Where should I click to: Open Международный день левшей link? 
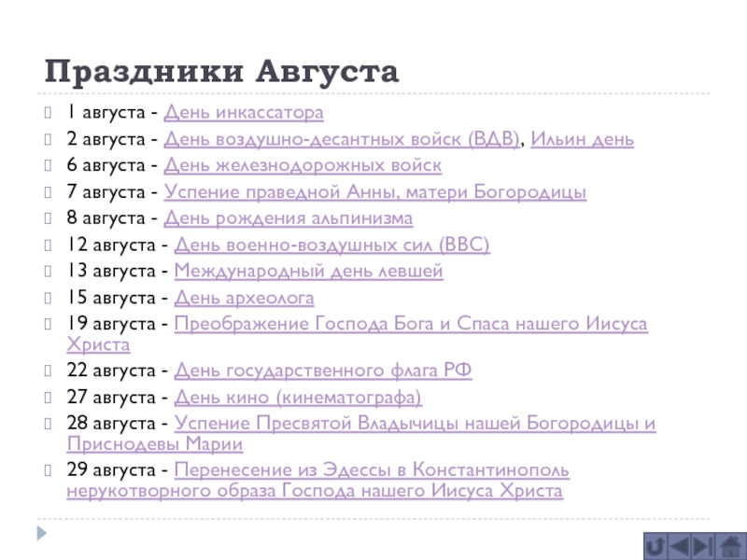click(x=308, y=272)
